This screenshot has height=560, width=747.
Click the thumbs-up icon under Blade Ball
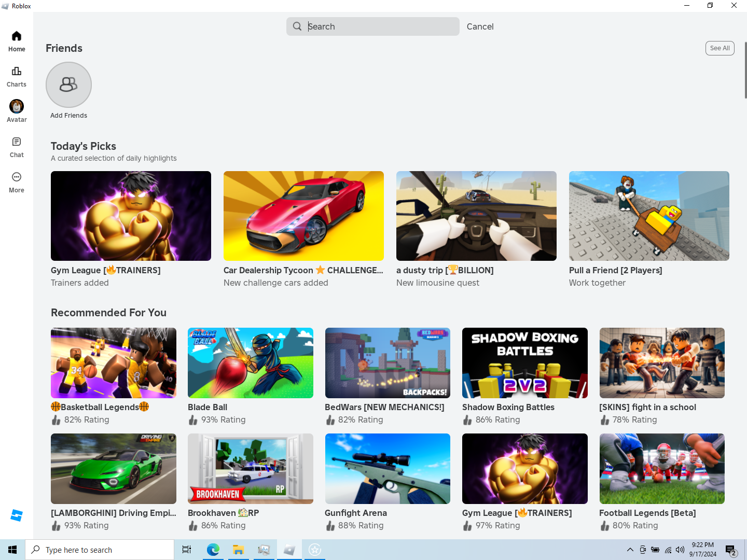pyautogui.click(x=193, y=420)
